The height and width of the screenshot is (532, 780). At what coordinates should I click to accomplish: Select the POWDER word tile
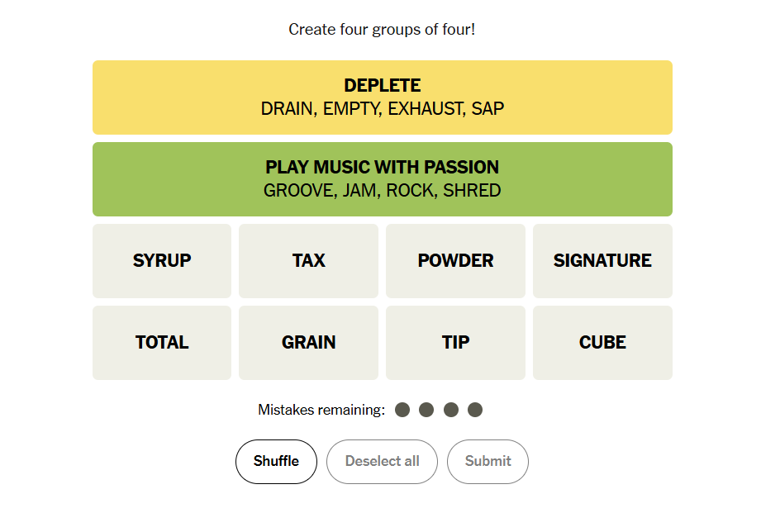[x=455, y=260]
